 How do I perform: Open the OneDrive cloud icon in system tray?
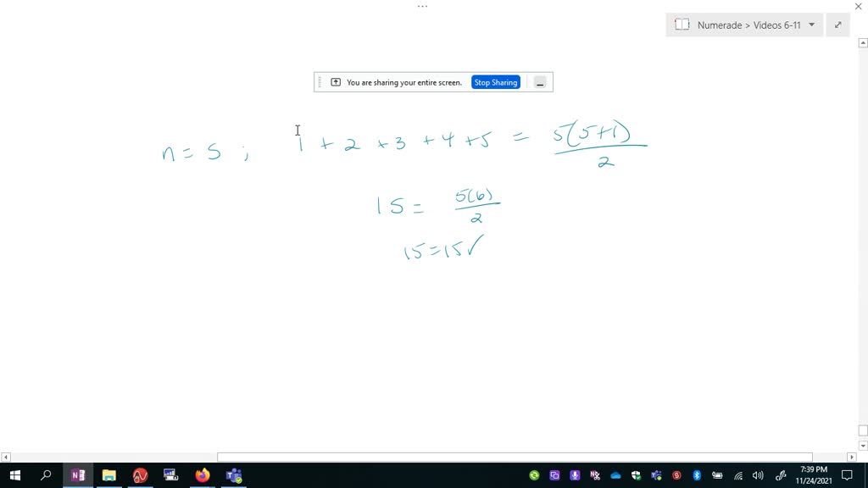click(x=615, y=475)
